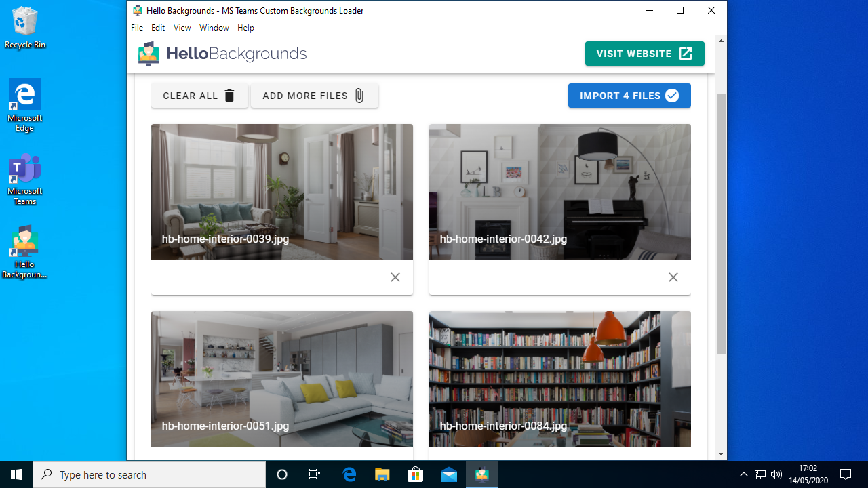Open the File menu

(x=137, y=28)
